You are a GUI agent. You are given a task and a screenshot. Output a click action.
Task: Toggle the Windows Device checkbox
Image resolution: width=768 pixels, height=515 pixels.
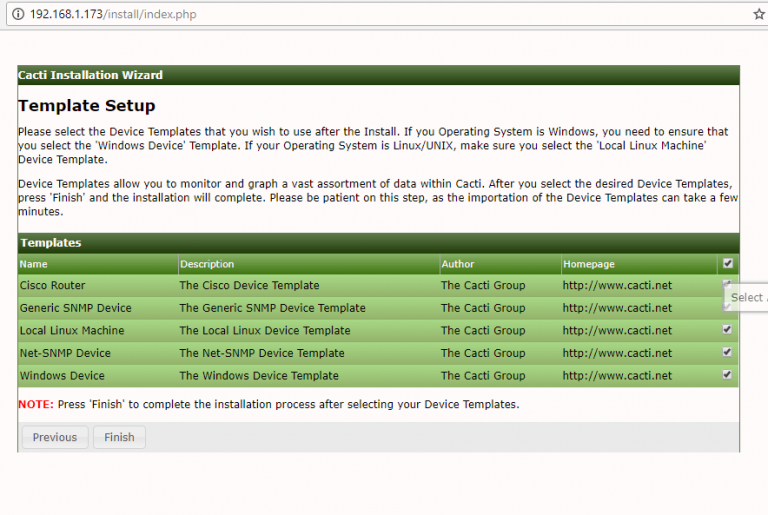(x=727, y=375)
